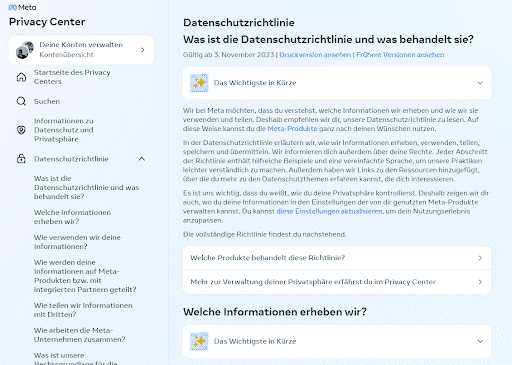Screen dimensions: 512x365
Task: Open the home icon for Privacy Center start page
Action: [x=21, y=77]
